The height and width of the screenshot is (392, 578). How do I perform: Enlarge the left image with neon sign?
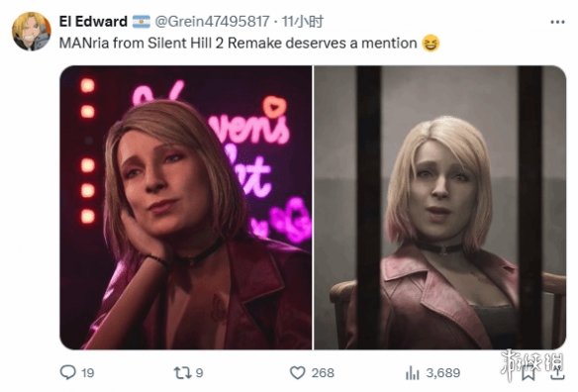pos(186,207)
